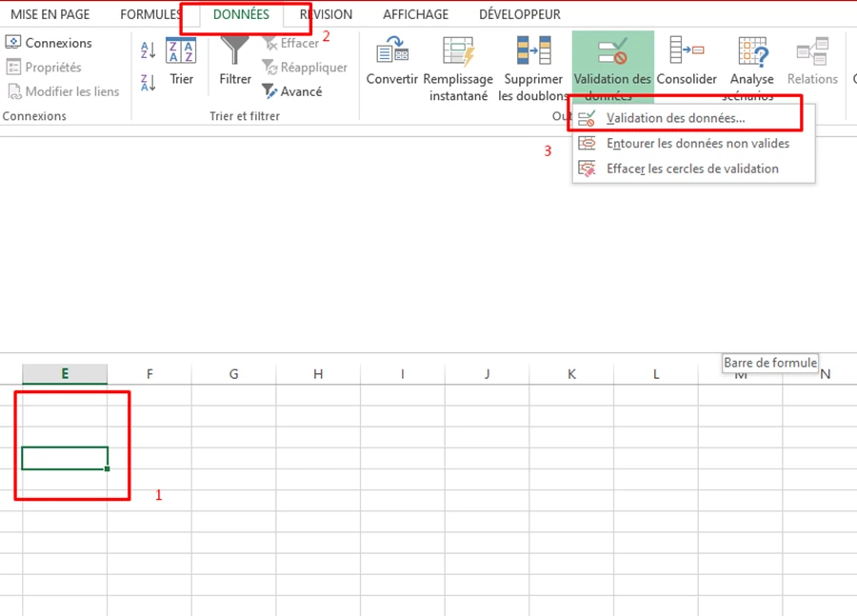Toggle the Filtrer funnel filter
The image size is (857, 616).
point(235,61)
